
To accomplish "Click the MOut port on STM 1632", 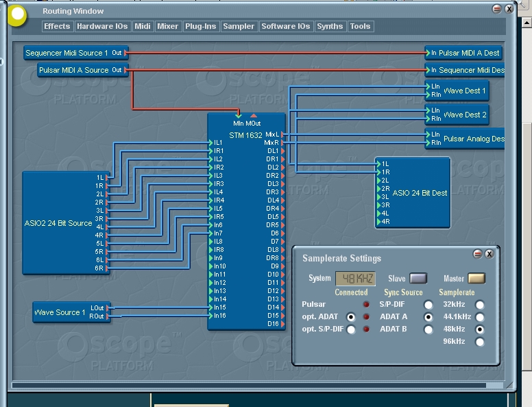I will [x=253, y=116].
